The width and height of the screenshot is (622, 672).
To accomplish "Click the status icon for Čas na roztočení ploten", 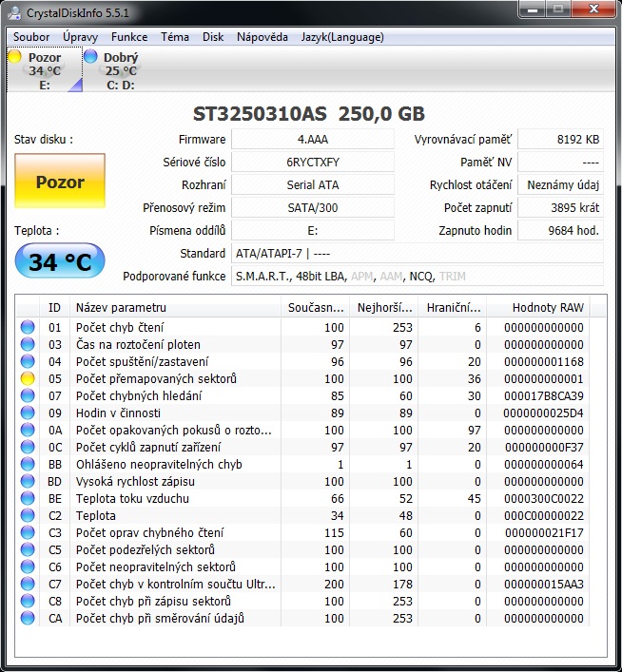I will tap(28, 345).
